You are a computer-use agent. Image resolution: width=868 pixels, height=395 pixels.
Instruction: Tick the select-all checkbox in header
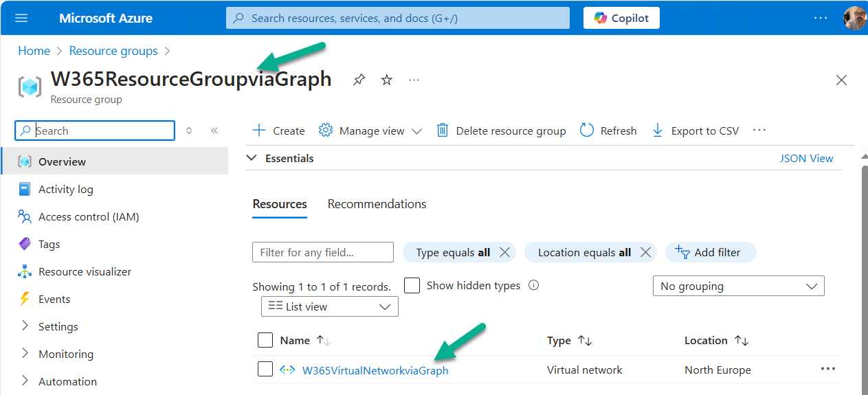pos(265,340)
